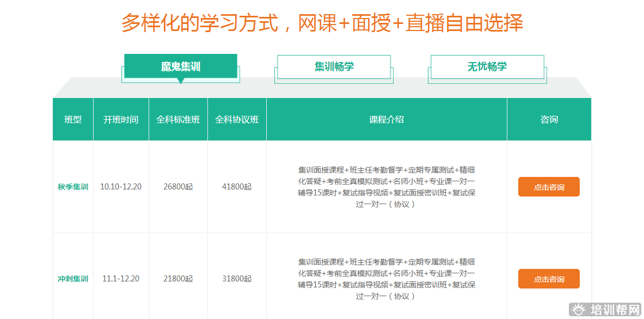Click the orange page heading about 学习方式
Image resolution: width=644 pixels, height=319 pixels.
click(322, 23)
